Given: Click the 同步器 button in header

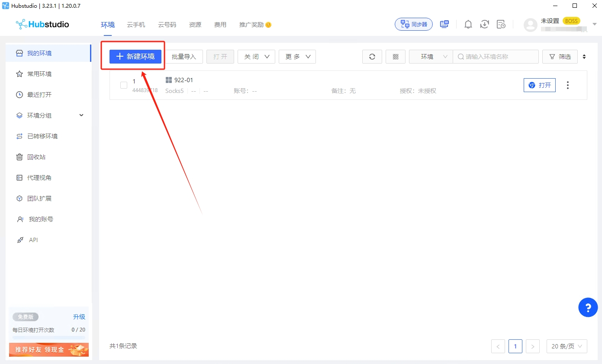Looking at the screenshot, I should (x=413, y=25).
